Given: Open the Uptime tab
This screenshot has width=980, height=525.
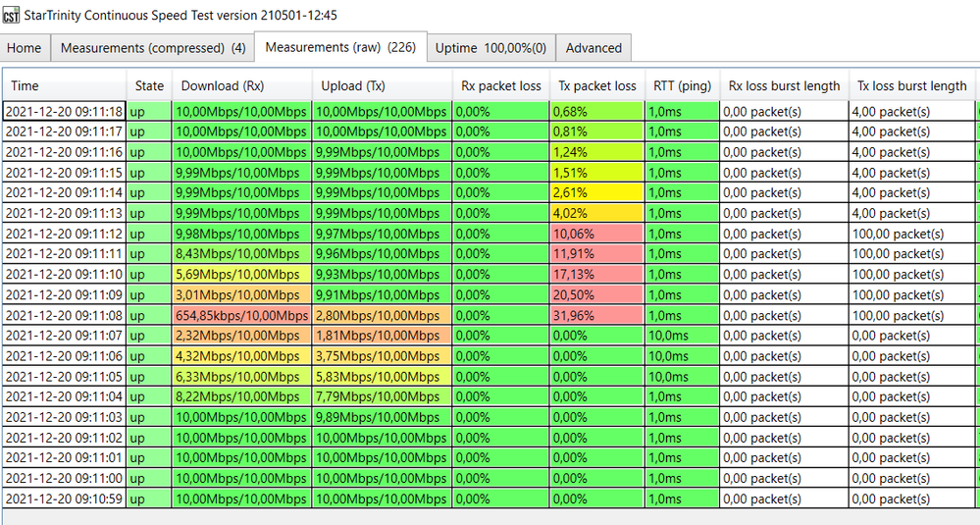Looking at the screenshot, I should point(491,47).
